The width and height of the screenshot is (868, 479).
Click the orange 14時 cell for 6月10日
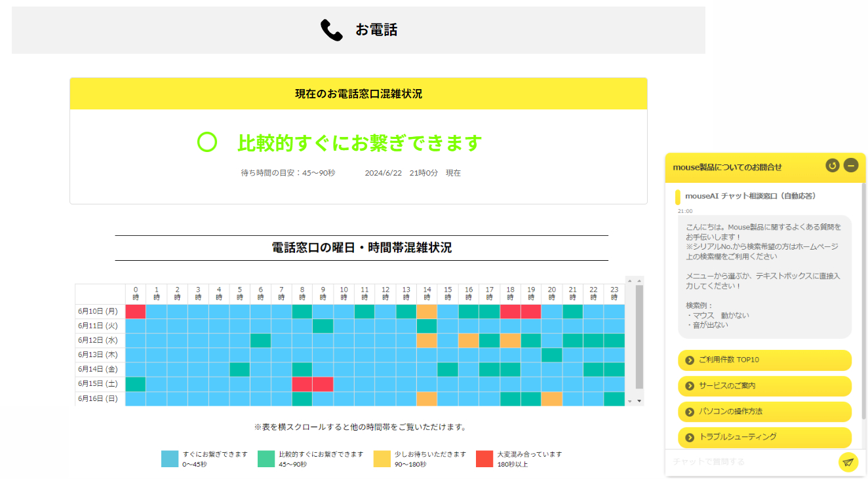[x=427, y=311]
